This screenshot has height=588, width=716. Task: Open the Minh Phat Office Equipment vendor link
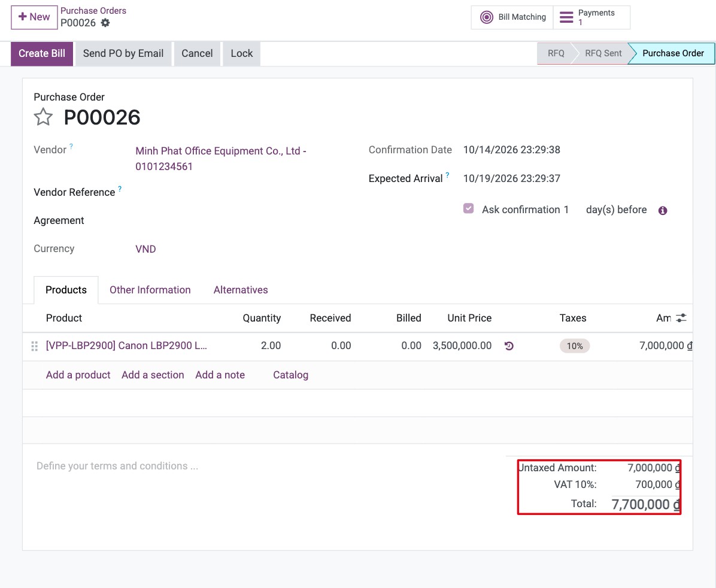pyautogui.click(x=220, y=159)
